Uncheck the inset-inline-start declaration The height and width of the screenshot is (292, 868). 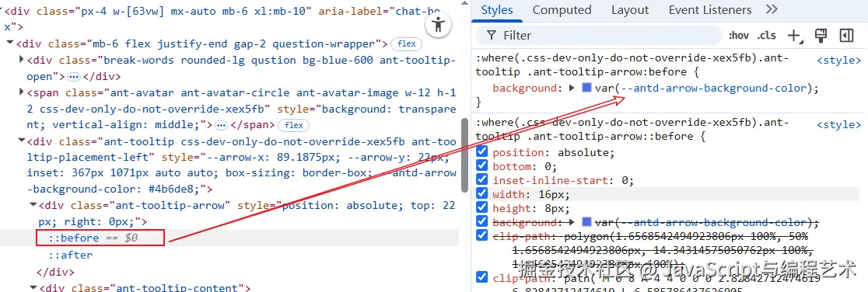[x=481, y=179]
